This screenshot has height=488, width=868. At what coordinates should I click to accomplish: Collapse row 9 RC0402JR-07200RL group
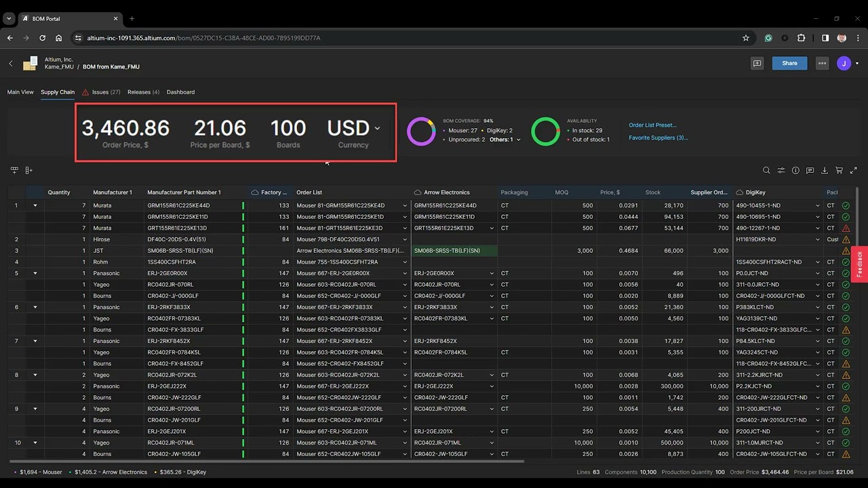click(35, 409)
